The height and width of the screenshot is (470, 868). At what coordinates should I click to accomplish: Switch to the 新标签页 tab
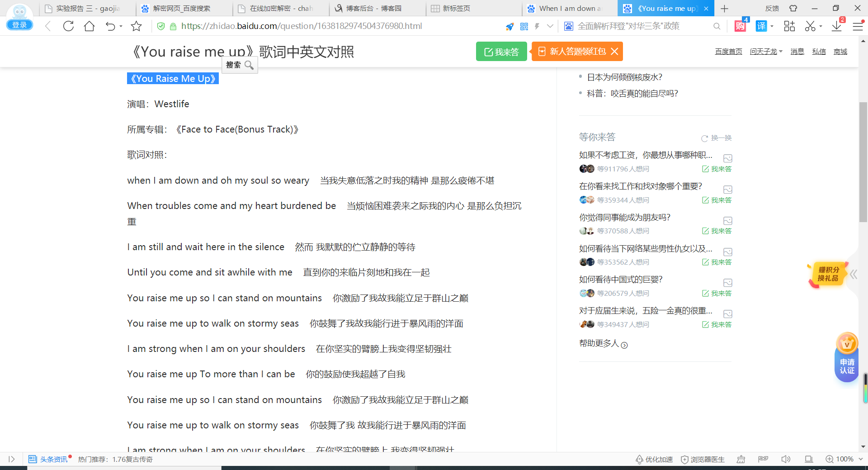[474, 9]
